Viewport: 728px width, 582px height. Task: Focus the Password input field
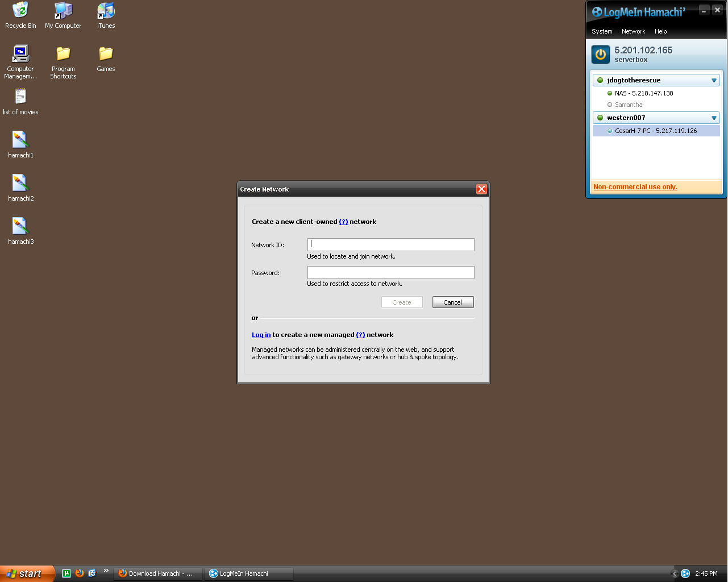pyautogui.click(x=391, y=273)
